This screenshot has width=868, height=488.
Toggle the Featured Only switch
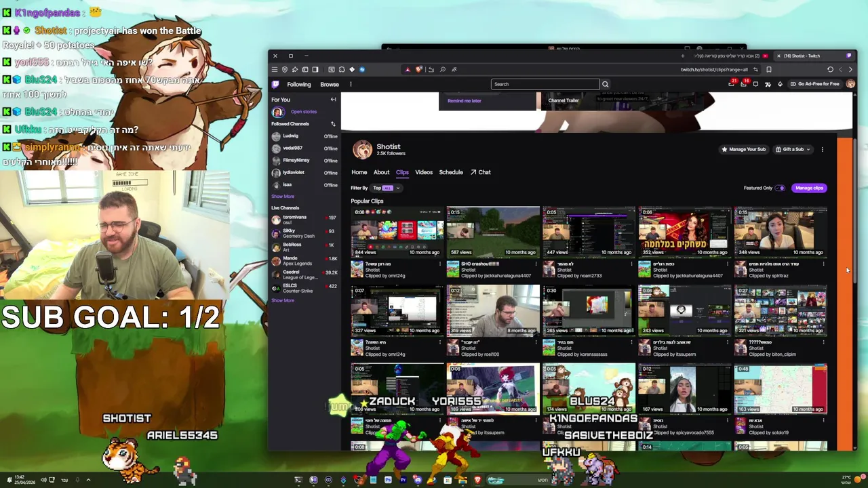coord(780,188)
